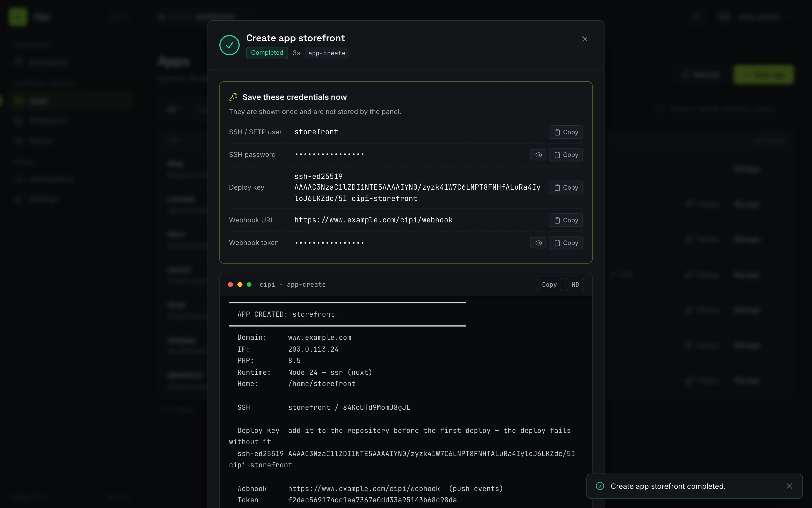Click the terminal domain www.example.com

pyautogui.click(x=319, y=337)
